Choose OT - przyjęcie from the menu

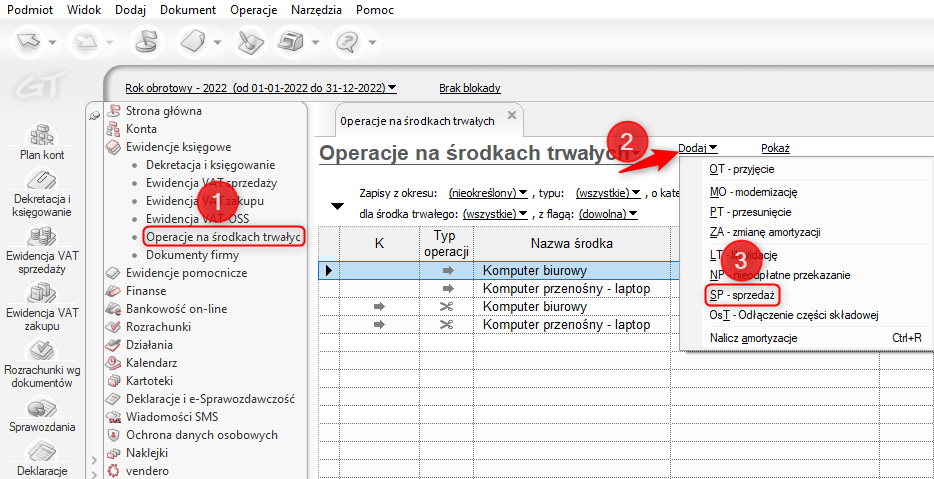pos(742,169)
